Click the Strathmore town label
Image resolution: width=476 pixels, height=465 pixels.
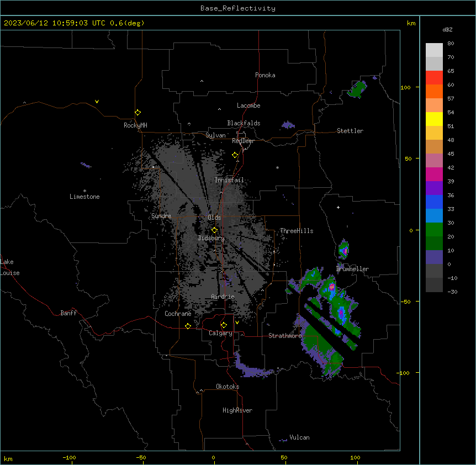285,336
